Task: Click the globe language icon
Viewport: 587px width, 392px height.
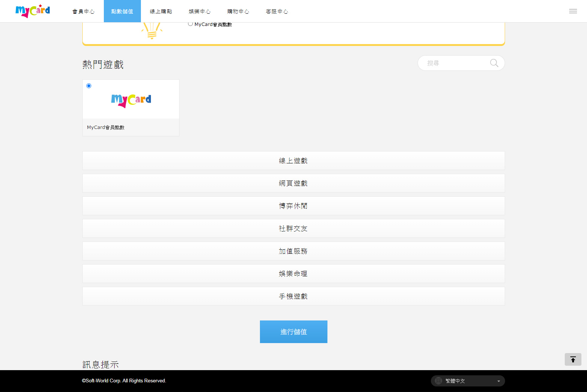Action: [x=438, y=381]
